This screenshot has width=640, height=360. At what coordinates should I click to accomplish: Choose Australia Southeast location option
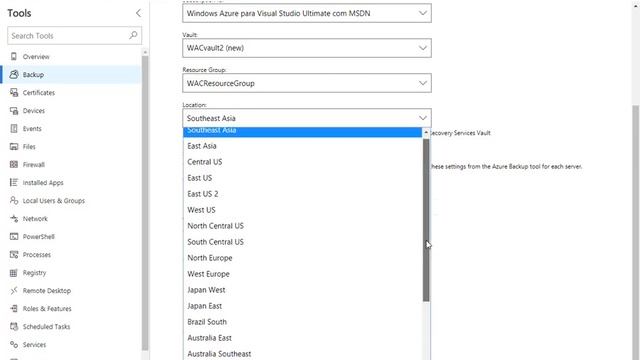click(302, 353)
